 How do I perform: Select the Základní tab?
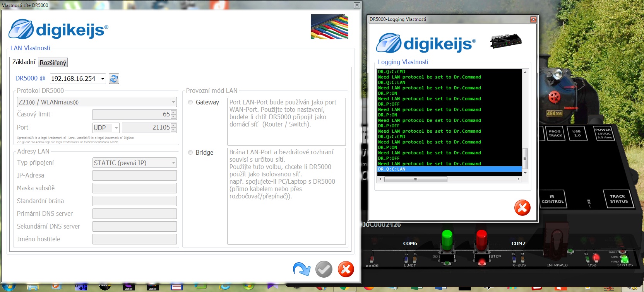(x=24, y=62)
